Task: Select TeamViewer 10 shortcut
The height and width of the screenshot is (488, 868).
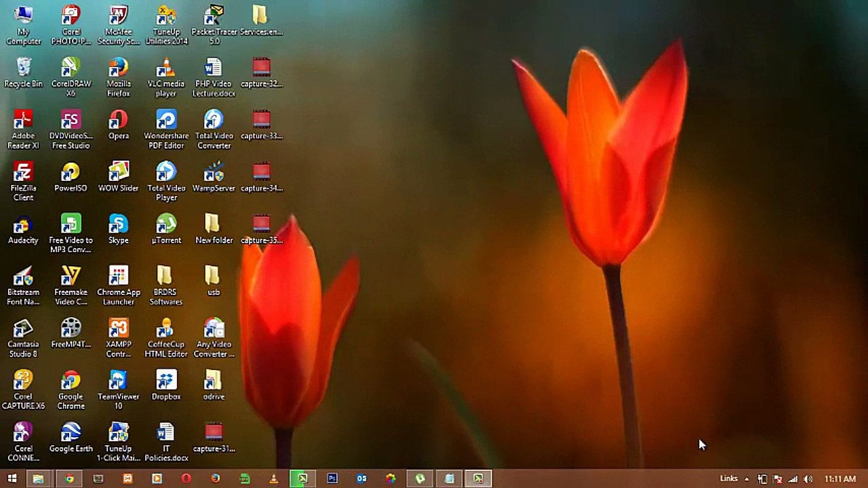Action: [x=119, y=390]
